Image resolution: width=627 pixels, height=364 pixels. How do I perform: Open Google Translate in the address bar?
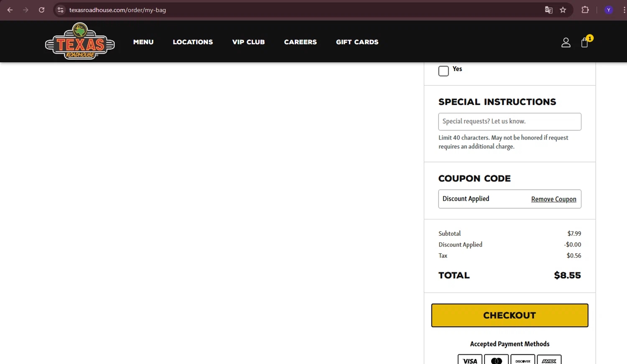pos(548,10)
